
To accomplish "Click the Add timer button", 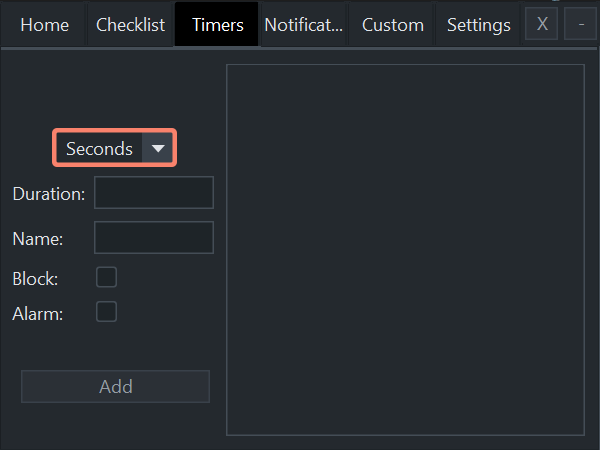I will point(115,386).
